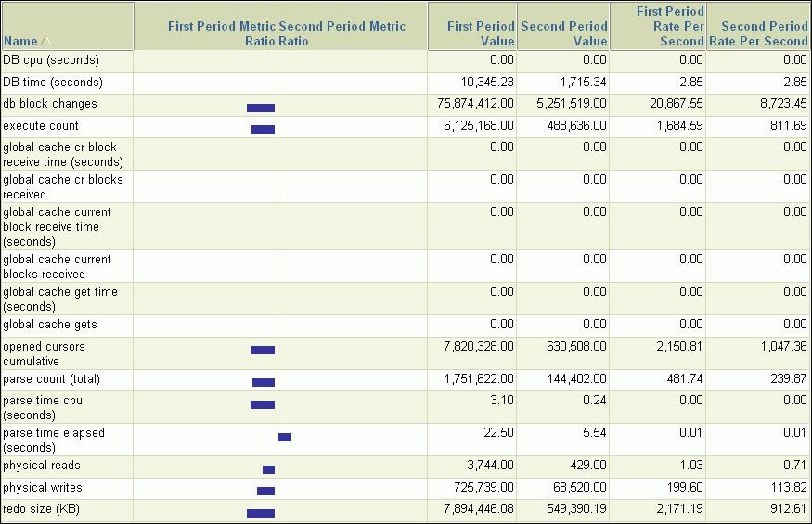The image size is (812, 524).
Task: Sort by Name column header
Action: (20, 42)
